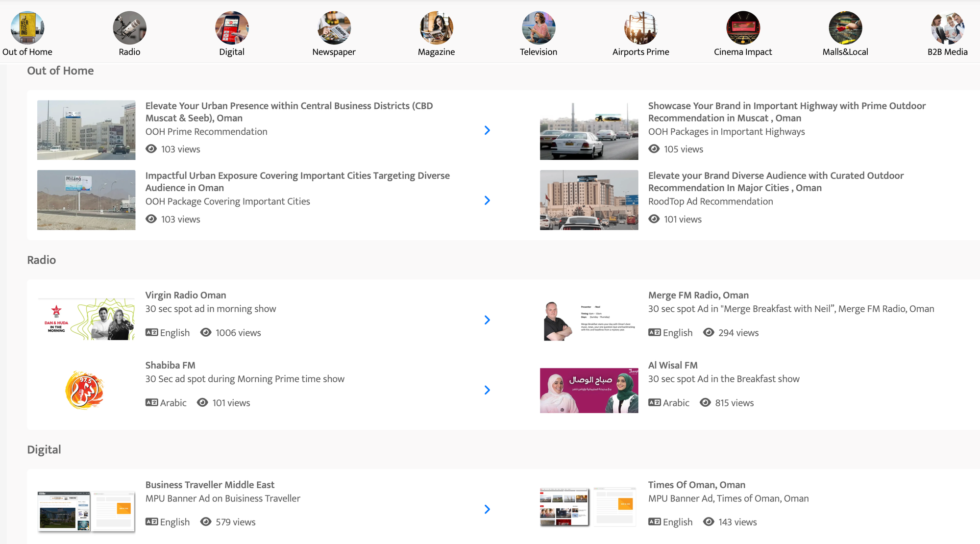Switch to the Newspaper tab label
Image resolution: width=980 pixels, height=544 pixels.
[x=334, y=52]
